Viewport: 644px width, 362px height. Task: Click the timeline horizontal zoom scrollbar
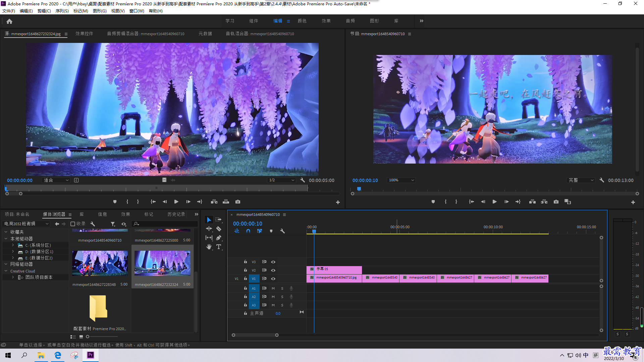[x=255, y=335]
